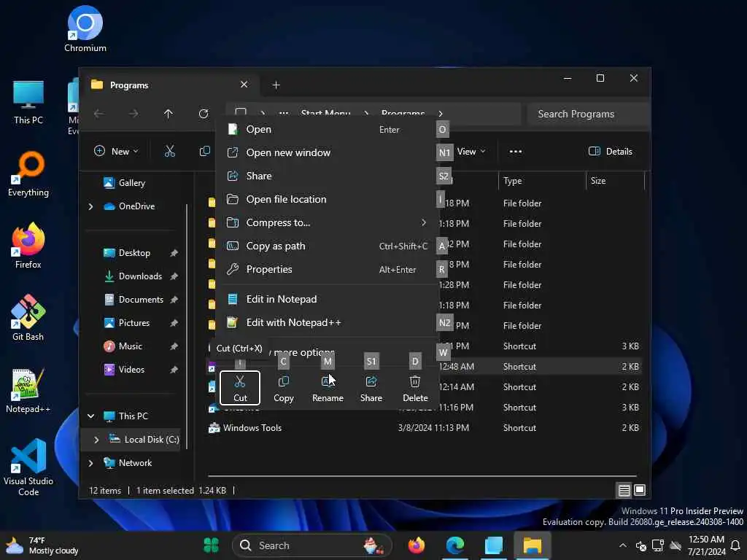This screenshot has width=747, height=560.
Task: Open Firefox from the taskbar
Action: click(x=416, y=545)
